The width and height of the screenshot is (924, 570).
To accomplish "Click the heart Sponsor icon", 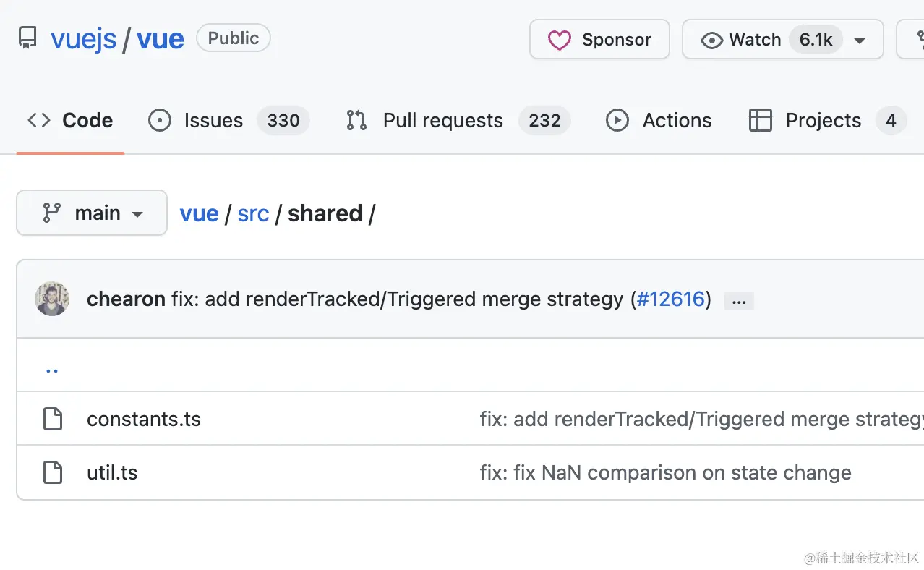I will (x=559, y=40).
